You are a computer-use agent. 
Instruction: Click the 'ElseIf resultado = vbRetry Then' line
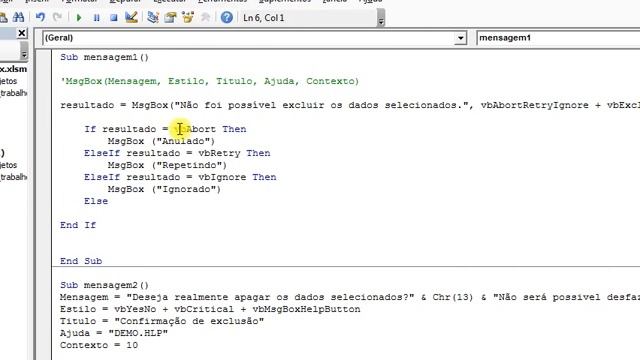pyautogui.click(x=177, y=153)
